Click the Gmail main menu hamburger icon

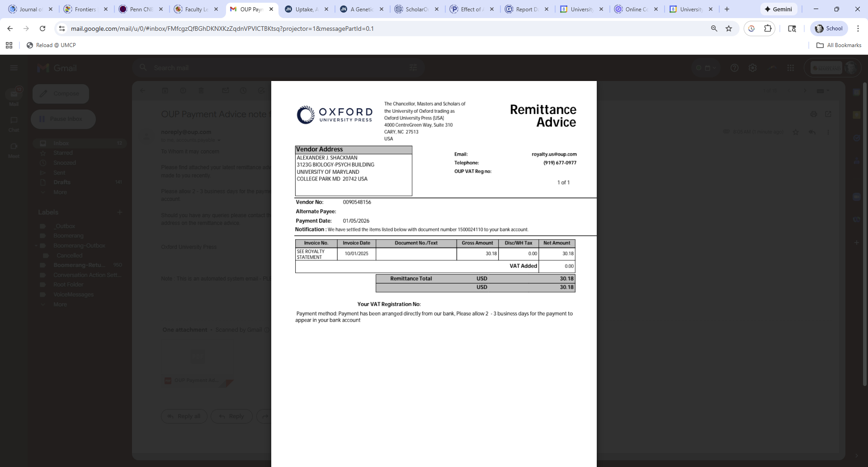pyautogui.click(x=14, y=68)
